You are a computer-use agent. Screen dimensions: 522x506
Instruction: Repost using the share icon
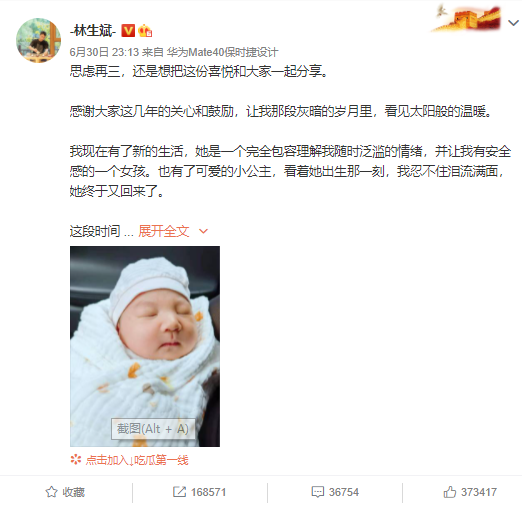pos(179,492)
